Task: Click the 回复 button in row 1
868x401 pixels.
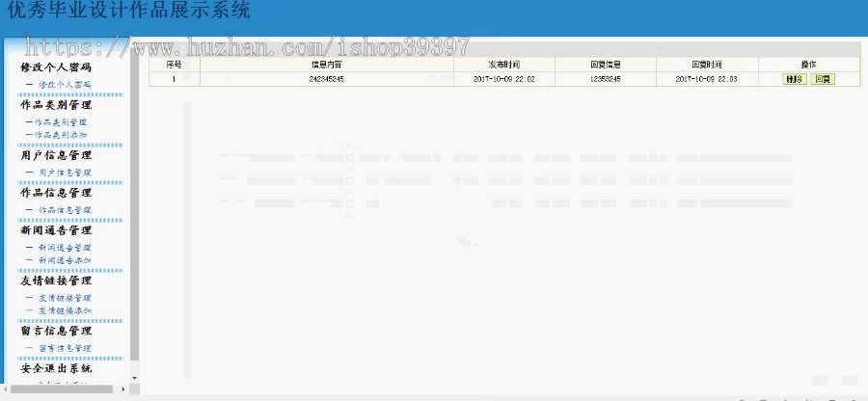Action: tap(822, 79)
